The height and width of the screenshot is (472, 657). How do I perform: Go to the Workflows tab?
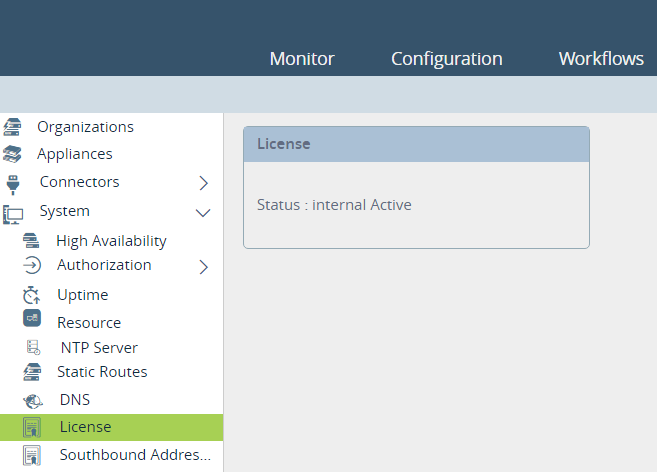pos(601,59)
